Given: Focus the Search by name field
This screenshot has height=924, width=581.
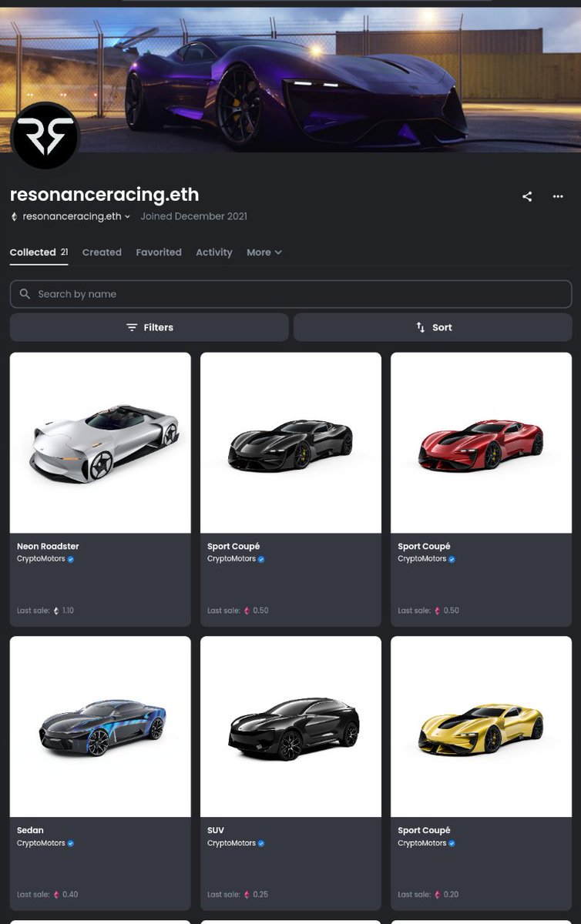Looking at the screenshot, I should [x=291, y=294].
